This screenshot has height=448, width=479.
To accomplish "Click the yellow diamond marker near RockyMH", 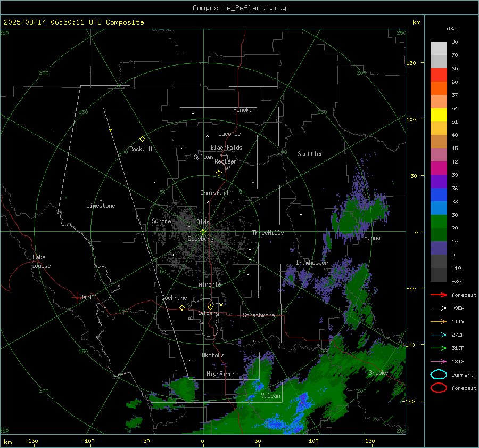I will coord(142,139).
